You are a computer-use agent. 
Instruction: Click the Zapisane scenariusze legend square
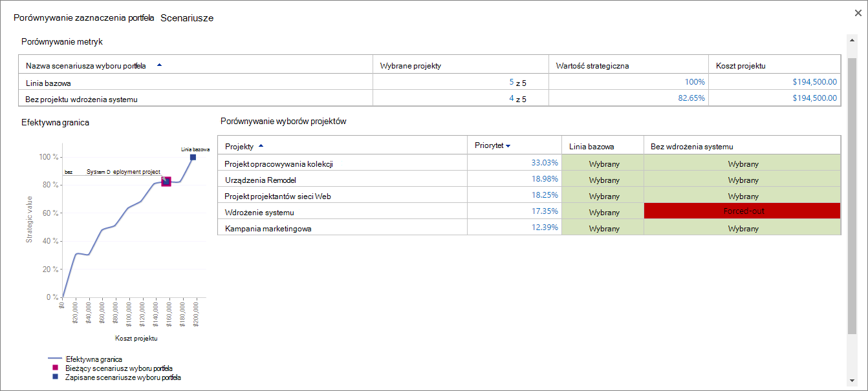56,376
